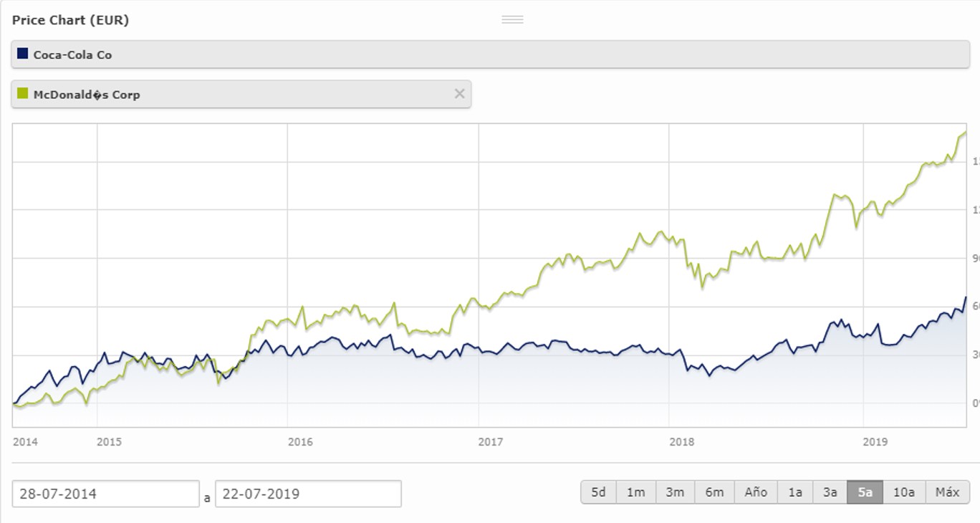
Task: Switch to the 3m time range
Action: point(675,492)
